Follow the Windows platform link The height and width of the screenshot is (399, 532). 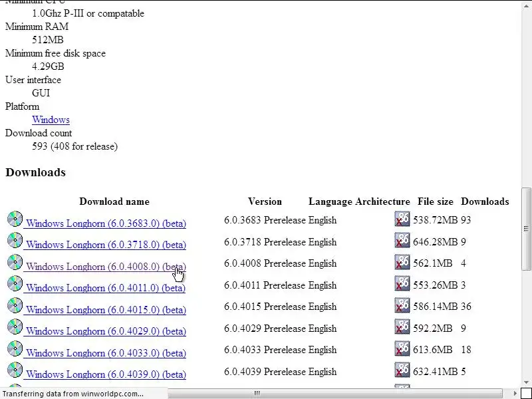click(x=51, y=120)
